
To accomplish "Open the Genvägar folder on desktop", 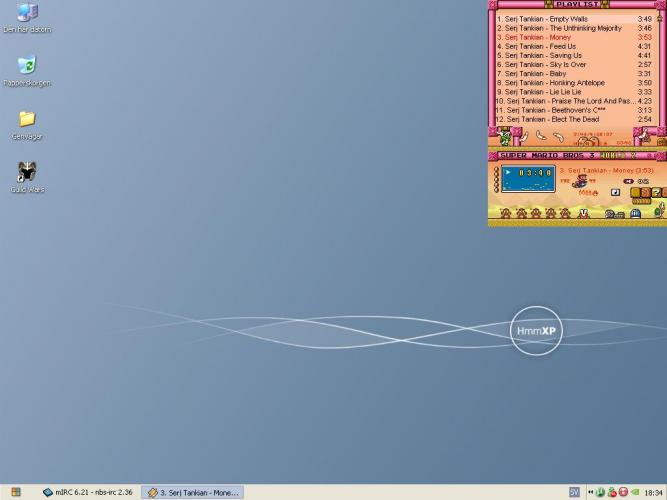I will [27, 120].
